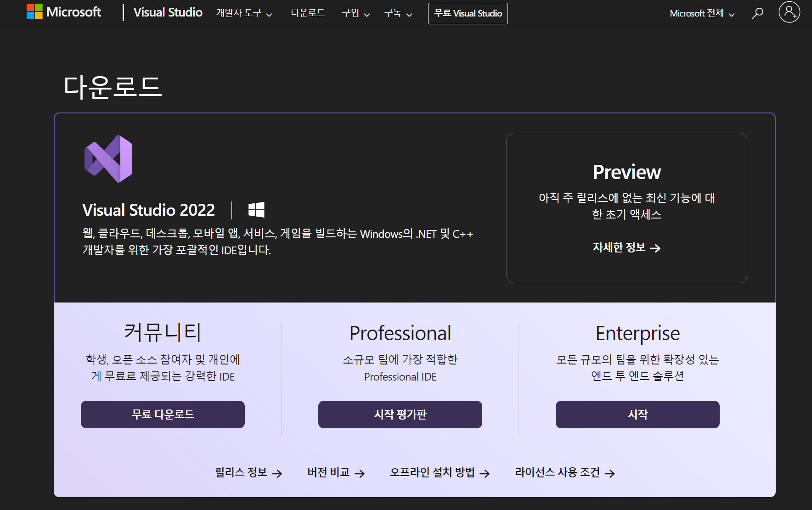Expand the 구독 dropdown menu
The height and width of the screenshot is (510, 812).
pyautogui.click(x=398, y=13)
